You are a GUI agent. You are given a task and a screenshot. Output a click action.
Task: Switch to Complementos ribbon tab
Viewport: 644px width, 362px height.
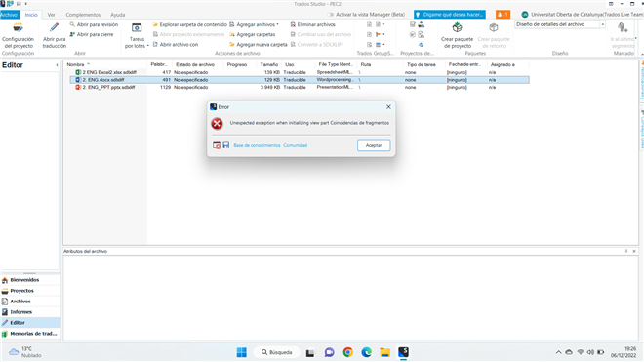(83, 15)
